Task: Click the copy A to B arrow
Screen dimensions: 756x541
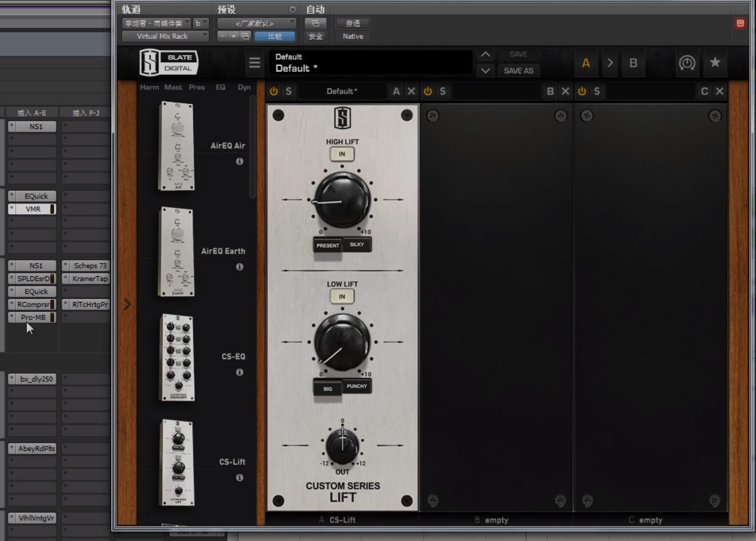Action: (x=610, y=63)
